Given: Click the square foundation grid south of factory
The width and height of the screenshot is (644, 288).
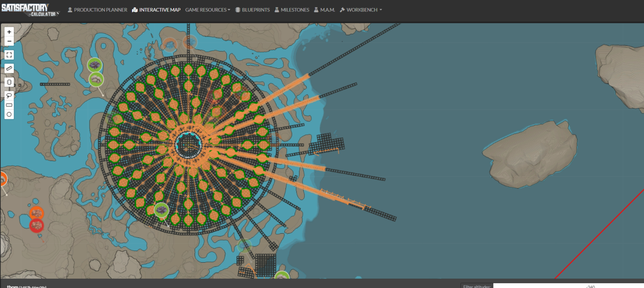Looking at the screenshot, I should pos(265,265).
